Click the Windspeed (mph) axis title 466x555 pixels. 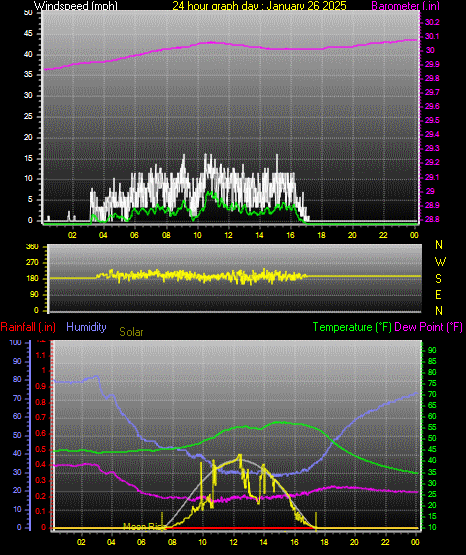click(75, 5)
